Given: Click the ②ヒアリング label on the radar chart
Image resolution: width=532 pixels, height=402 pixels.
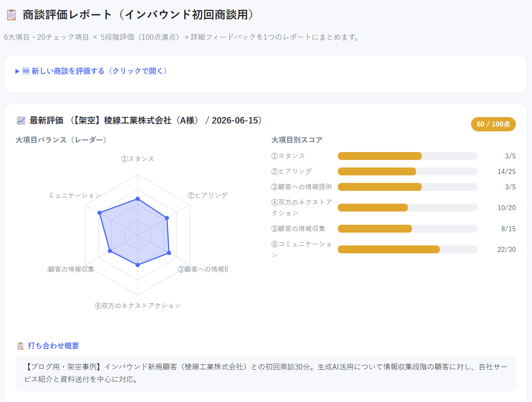Looking at the screenshot, I should (208, 195).
